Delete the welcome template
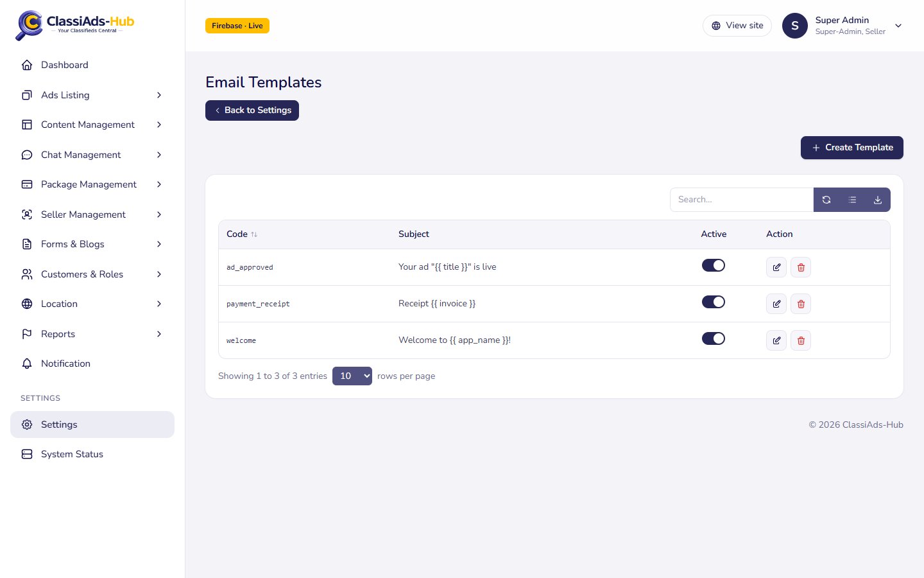 coord(801,340)
